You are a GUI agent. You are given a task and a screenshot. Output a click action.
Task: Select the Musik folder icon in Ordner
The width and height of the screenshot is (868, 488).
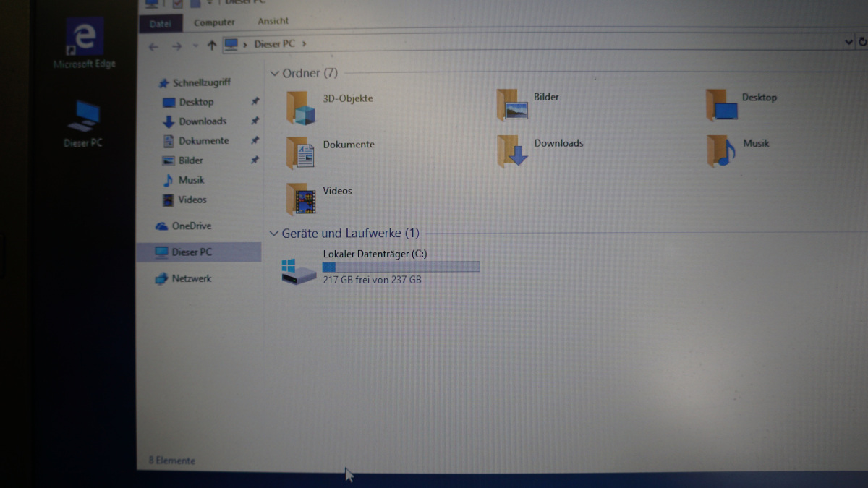(x=720, y=150)
